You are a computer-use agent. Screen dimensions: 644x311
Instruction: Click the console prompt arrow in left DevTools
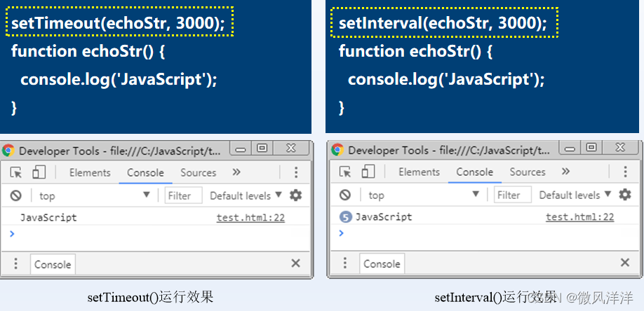(13, 234)
